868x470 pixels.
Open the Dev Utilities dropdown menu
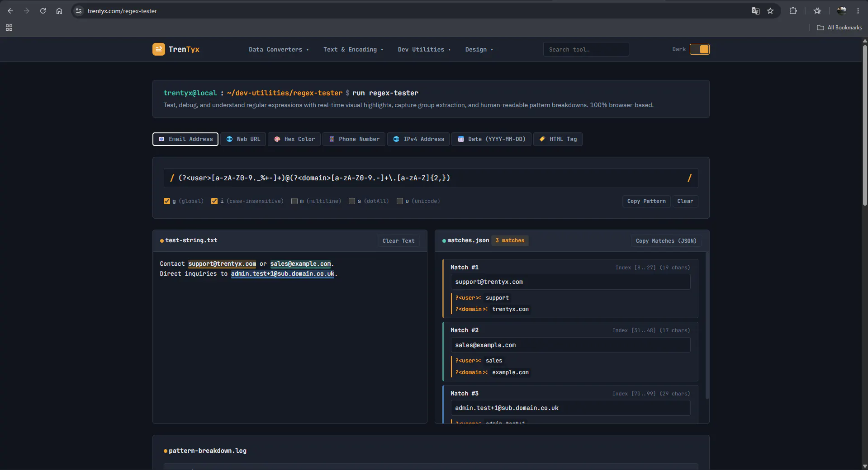pyautogui.click(x=424, y=49)
